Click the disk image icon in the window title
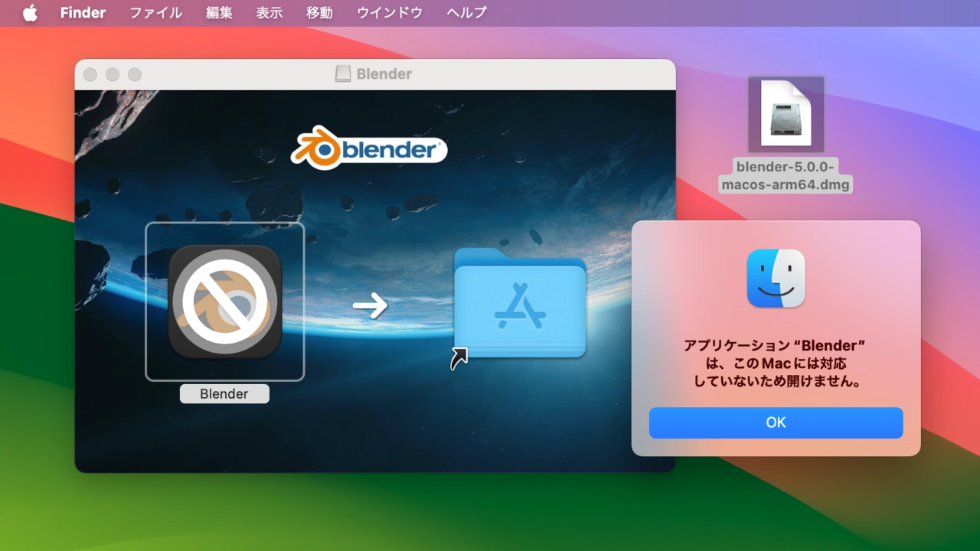Viewport: 980px width, 551px height. pos(341,73)
